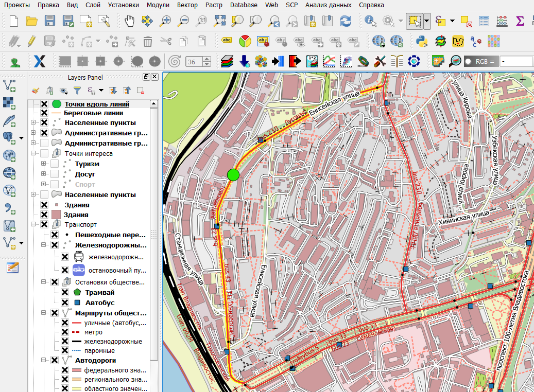
Task: Collapse the Точки интереса group
Action: pyautogui.click(x=33, y=153)
